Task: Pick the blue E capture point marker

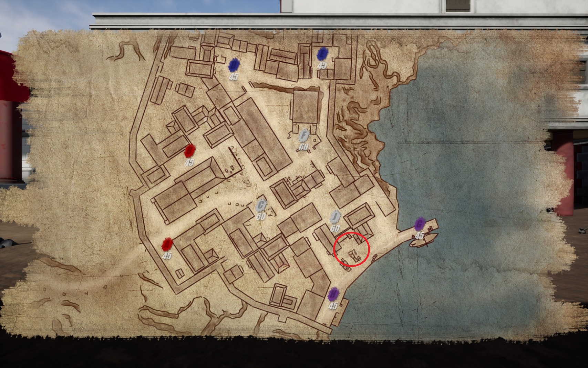Action: click(x=322, y=53)
